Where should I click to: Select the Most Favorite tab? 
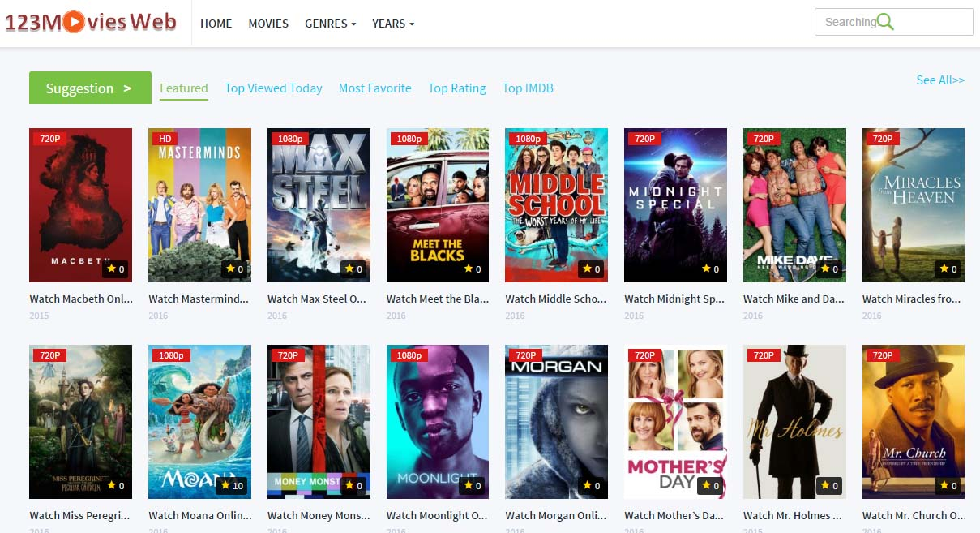click(x=374, y=88)
